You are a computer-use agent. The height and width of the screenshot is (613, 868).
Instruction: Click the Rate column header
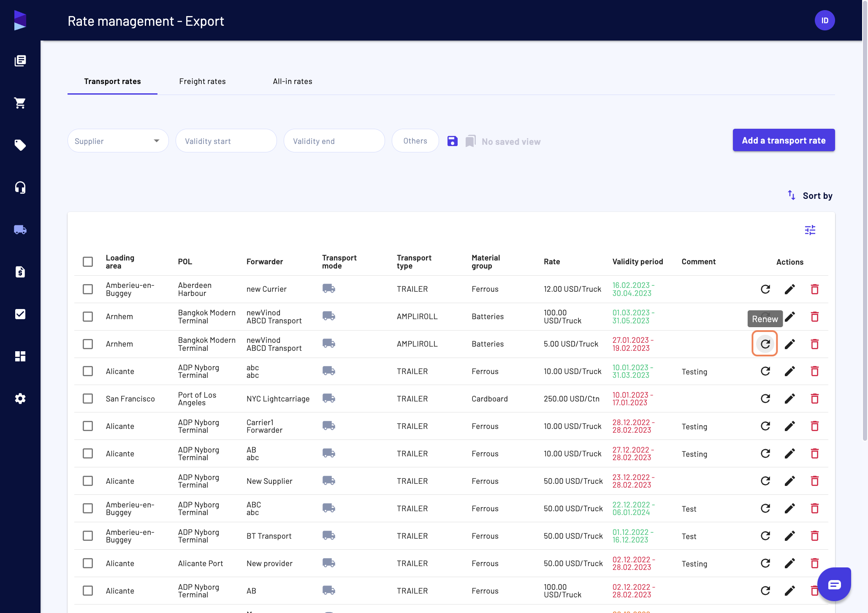(552, 262)
